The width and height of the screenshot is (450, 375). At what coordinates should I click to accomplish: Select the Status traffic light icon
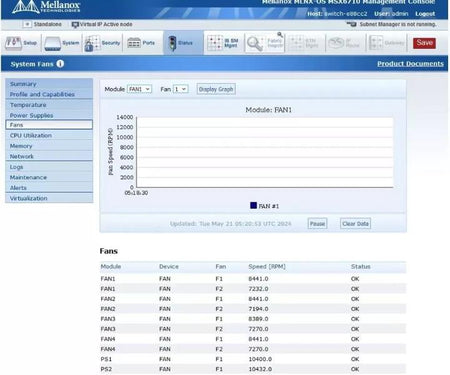172,43
